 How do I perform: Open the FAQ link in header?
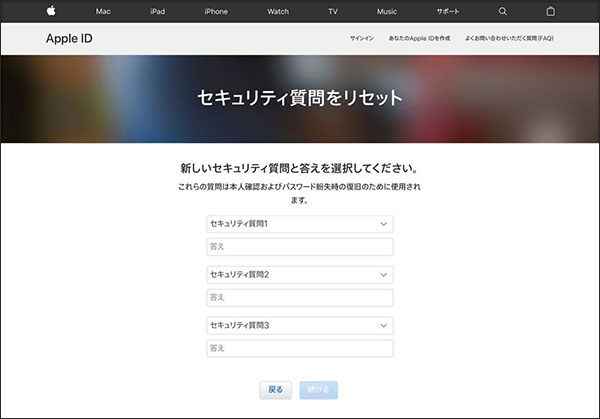tap(509, 38)
